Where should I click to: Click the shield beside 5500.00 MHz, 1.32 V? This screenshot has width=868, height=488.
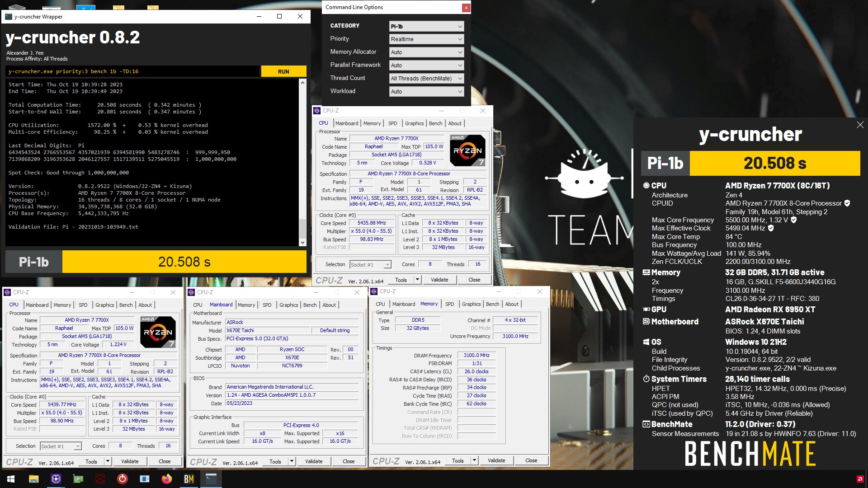[x=793, y=220]
